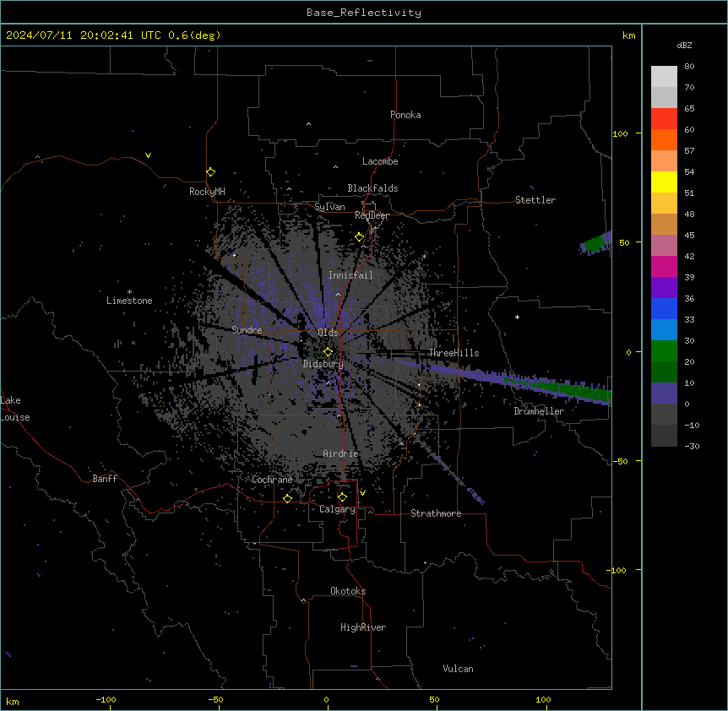Click the Limestone label
This screenshot has height=711, width=728.
pyautogui.click(x=129, y=301)
